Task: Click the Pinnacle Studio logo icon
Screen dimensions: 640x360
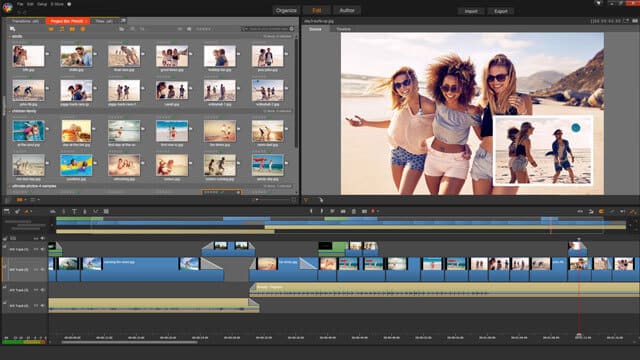Action: [x=7, y=7]
